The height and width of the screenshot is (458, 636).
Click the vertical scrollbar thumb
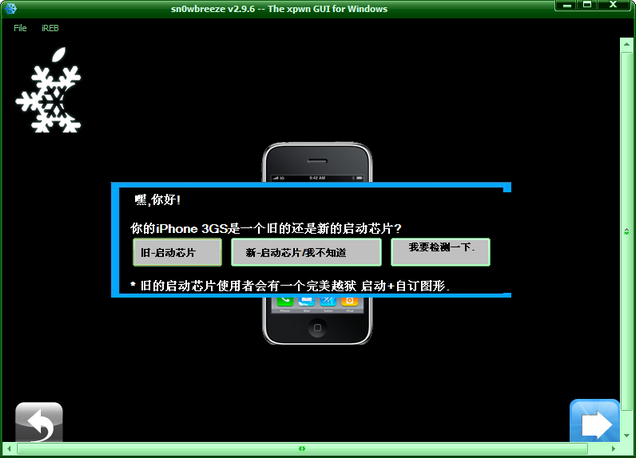(626, 232)
